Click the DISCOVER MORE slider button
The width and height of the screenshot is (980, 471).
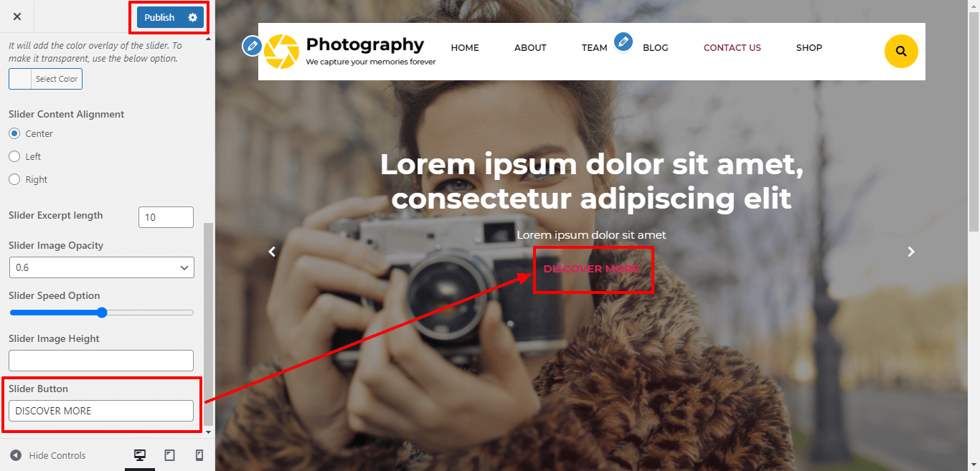coord(591,269)
